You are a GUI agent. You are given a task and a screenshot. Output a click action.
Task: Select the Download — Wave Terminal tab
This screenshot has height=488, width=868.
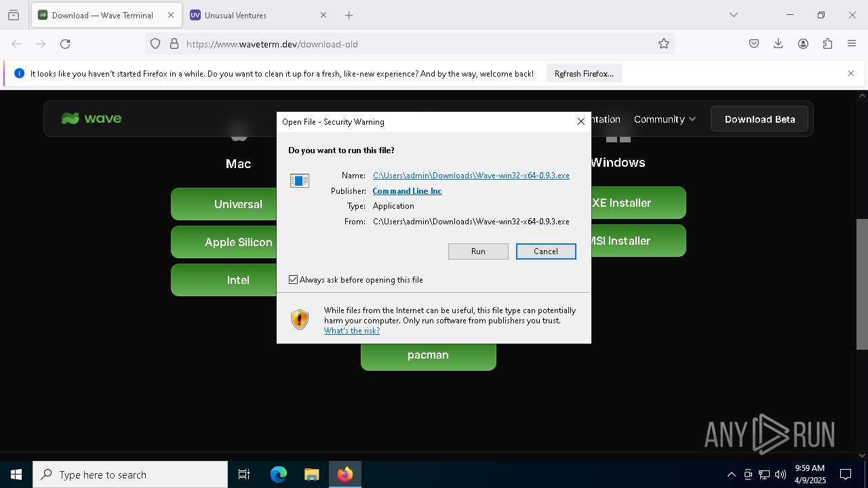point(107,15)
